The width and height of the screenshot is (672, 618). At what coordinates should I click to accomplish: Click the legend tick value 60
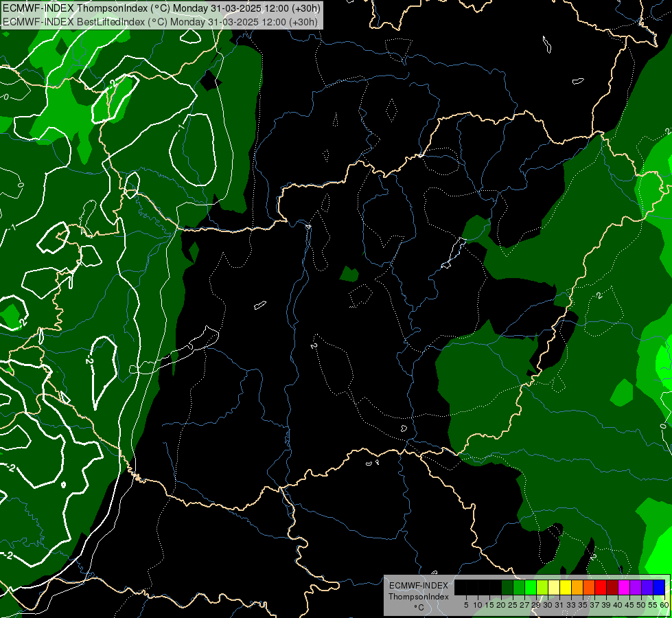coord(664,605)
